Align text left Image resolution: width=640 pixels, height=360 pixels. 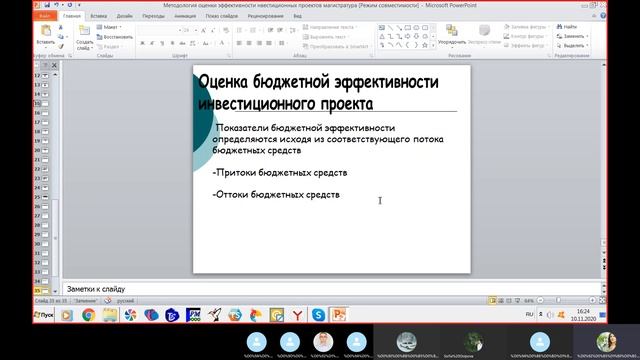(239, 43)
